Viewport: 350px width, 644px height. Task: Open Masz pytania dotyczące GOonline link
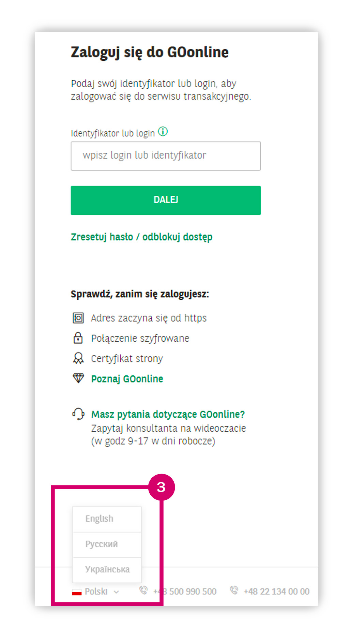pyautogui.click(x=168, y=414)
